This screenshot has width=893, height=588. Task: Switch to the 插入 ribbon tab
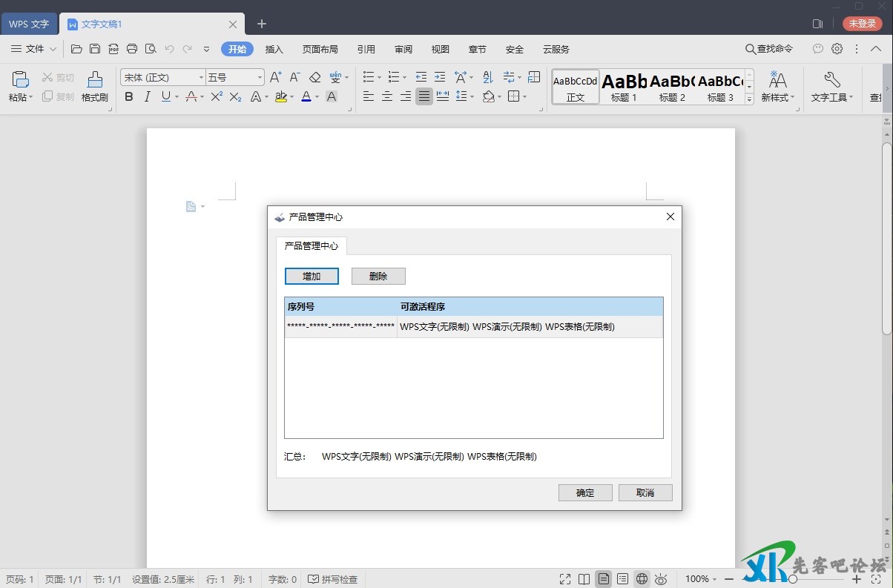(x=274, y=49)
